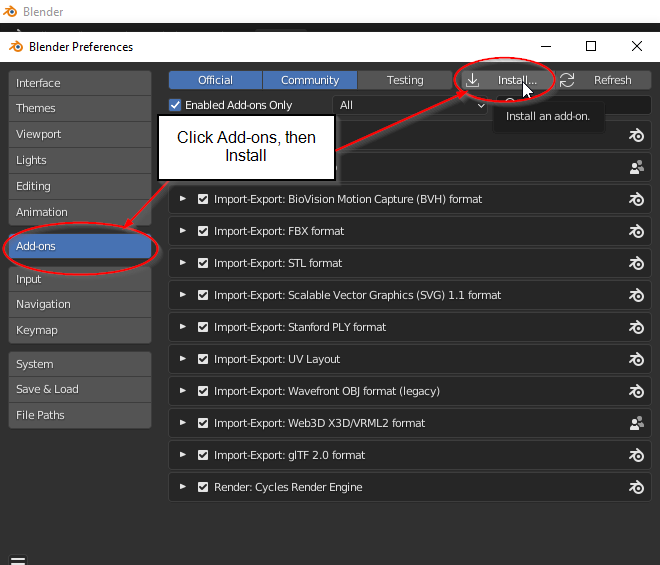Disable the FBX format add-on

203,231
